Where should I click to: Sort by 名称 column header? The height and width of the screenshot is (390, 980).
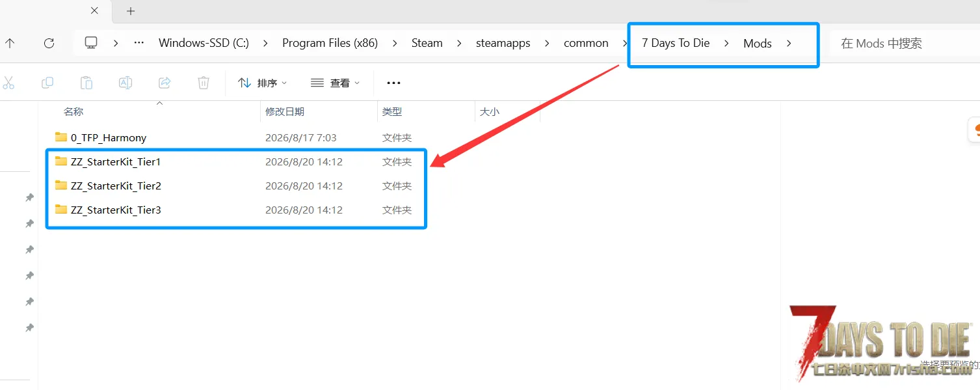click(x=73, y=112)
